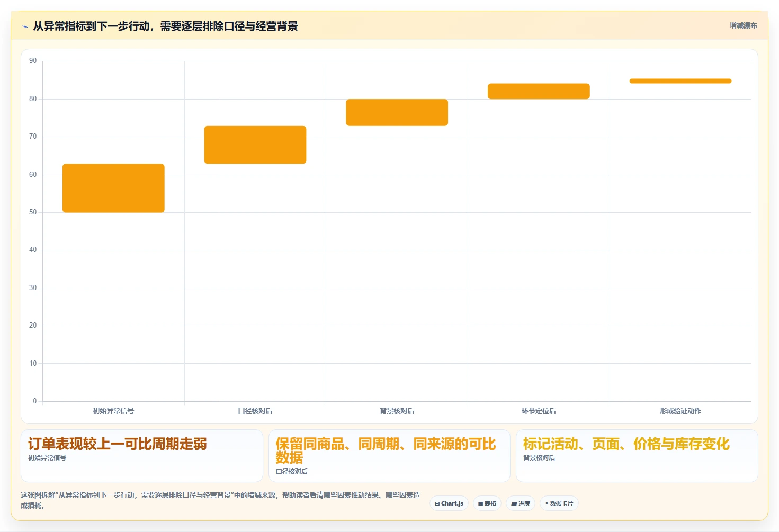Open the card 标记活动、页面、价格与库存变化
Screen dimensions: 779x532
[637, 455]
